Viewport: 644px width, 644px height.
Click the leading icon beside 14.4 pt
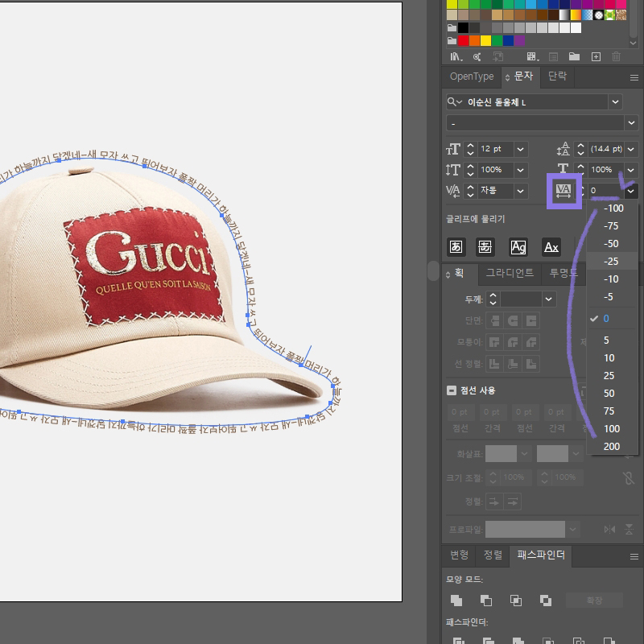pyautogui.click(x=563, y=149)
